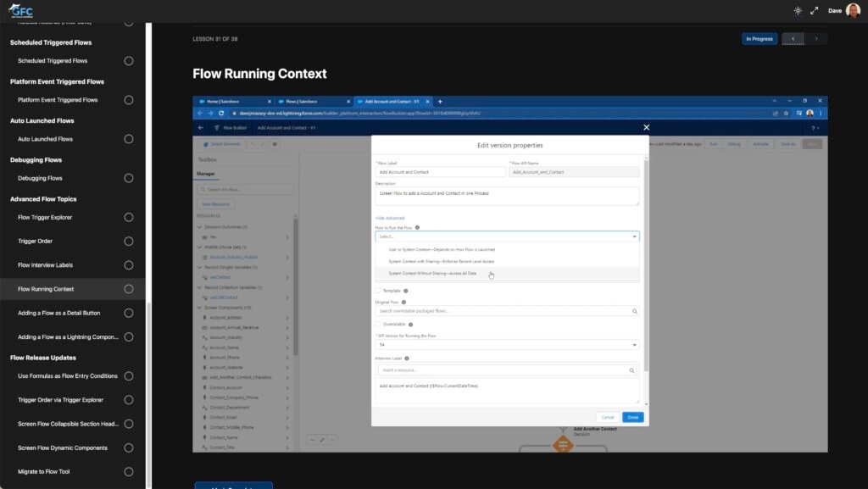The image size is (868, 489).
Task: Open a new browser tab plus icon
Action: [x=440, y=102]
